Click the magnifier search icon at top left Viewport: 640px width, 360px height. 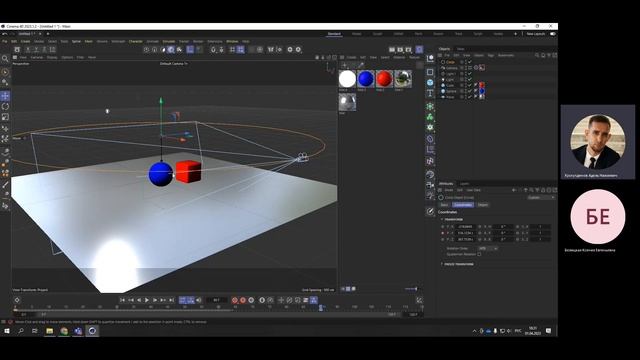5,58
